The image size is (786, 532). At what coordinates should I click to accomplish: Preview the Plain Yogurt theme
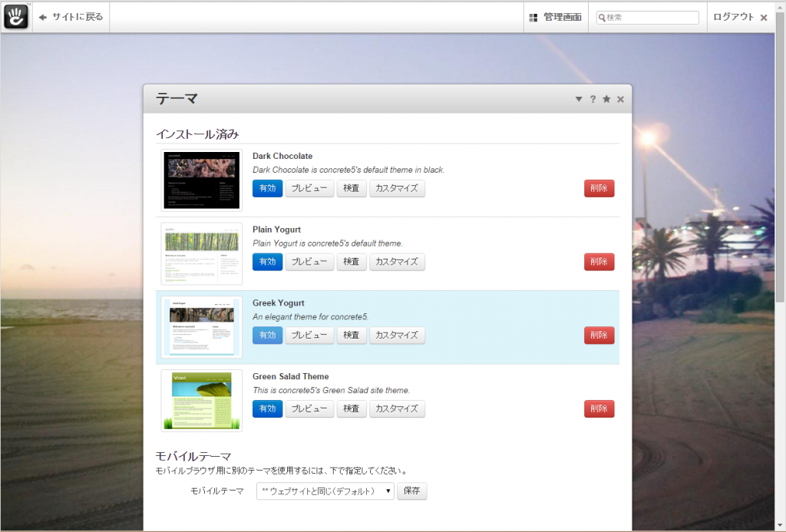[309, 261]
